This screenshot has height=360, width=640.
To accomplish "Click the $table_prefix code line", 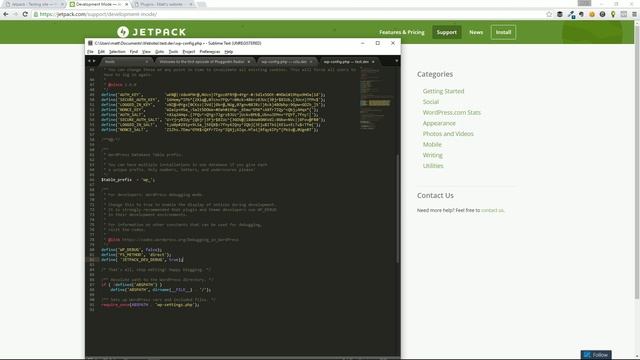I will [128, 180].
